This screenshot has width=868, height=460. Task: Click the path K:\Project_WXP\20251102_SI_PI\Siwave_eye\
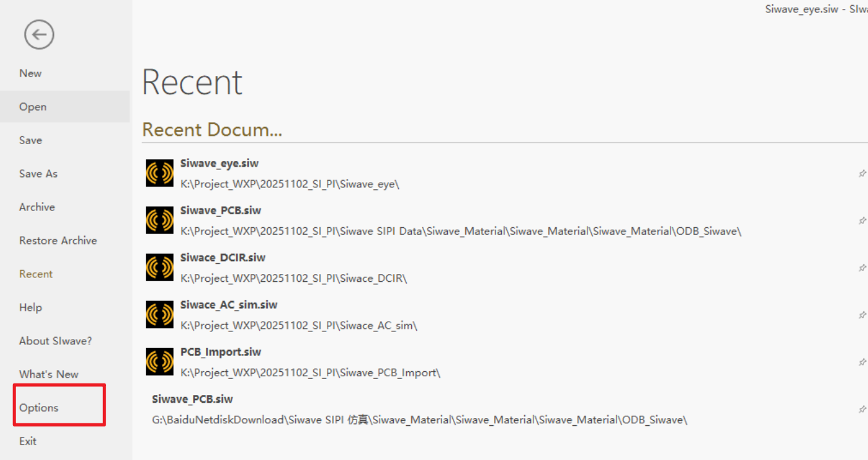(x=290, y=184)
